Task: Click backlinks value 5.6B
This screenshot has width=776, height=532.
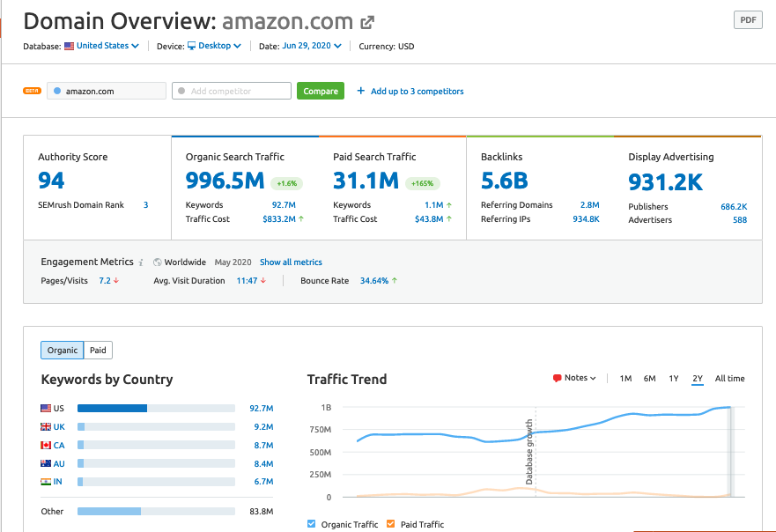Action: 505,181
